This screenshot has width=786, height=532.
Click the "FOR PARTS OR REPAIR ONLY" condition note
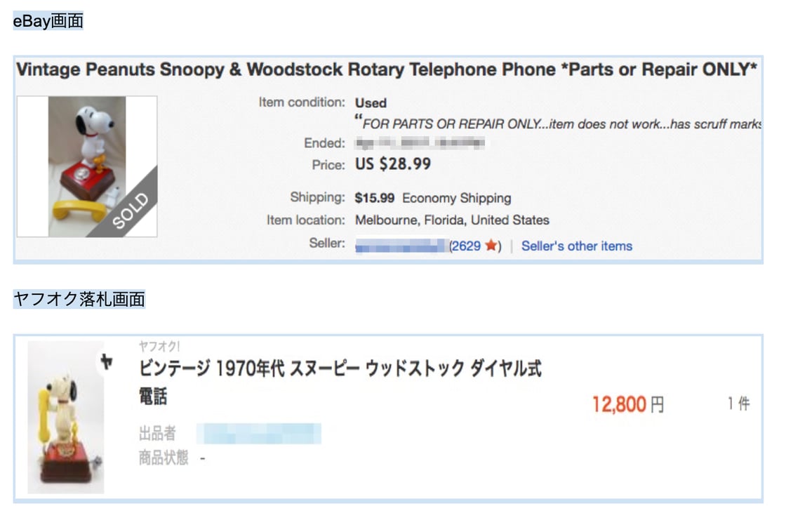coord(559,124)
